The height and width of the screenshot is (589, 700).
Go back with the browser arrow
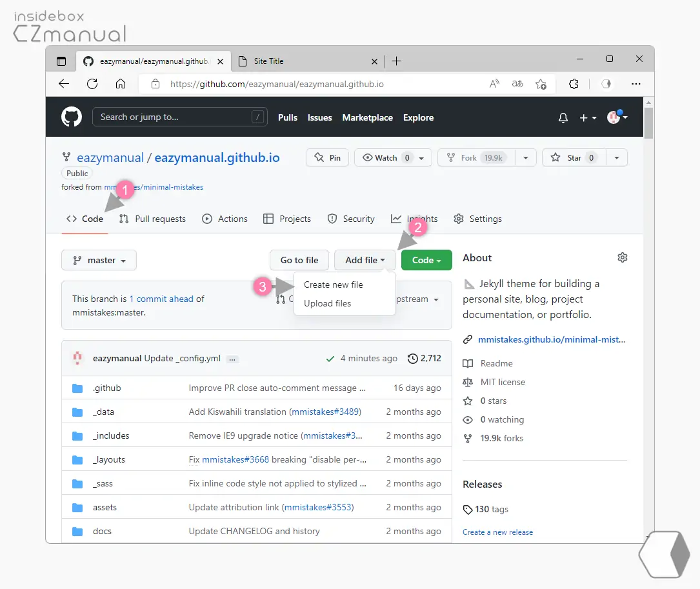(64, 84)
